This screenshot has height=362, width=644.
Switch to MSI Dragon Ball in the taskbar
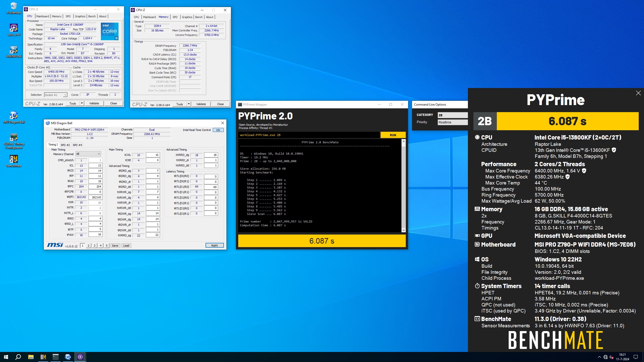pyautogui.click(x=68, y=357)
